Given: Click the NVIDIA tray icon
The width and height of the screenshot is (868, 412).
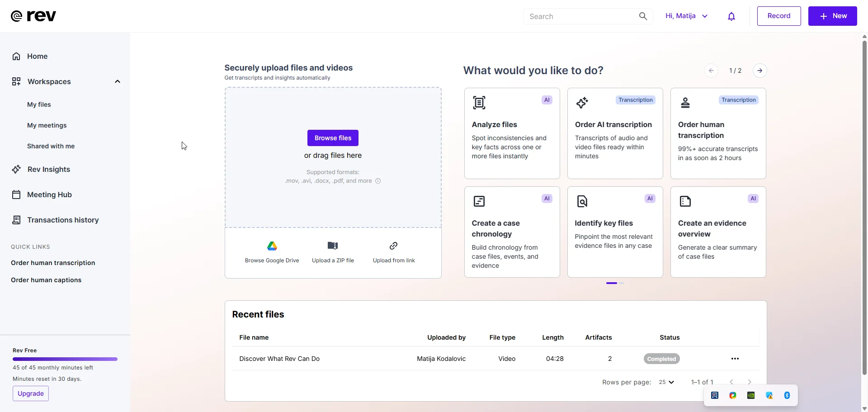Looking at the screenshot, I should (751, 395).
